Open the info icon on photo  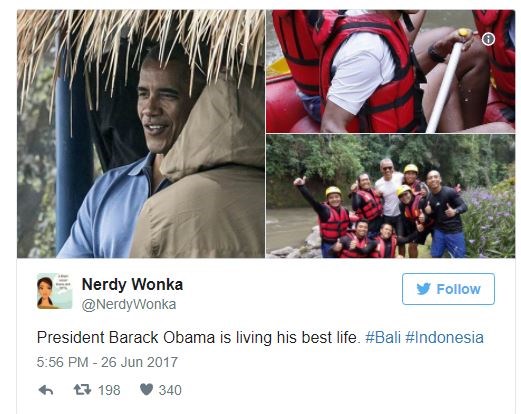(488, 39)
